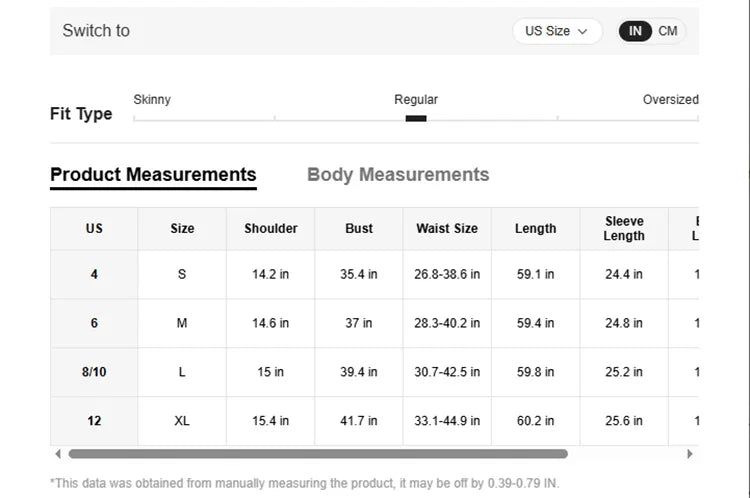
Task: Open the US Size dropdown
Action: [557, 31]
